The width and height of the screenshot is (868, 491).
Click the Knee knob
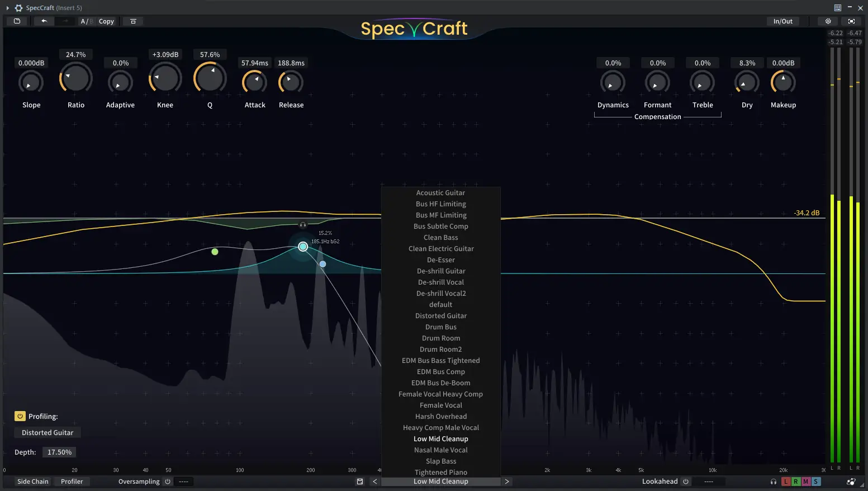[x=165, y=78]
